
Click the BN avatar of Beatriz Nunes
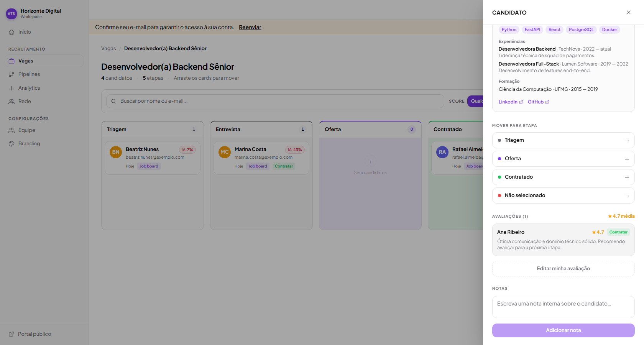coord(116,152)
